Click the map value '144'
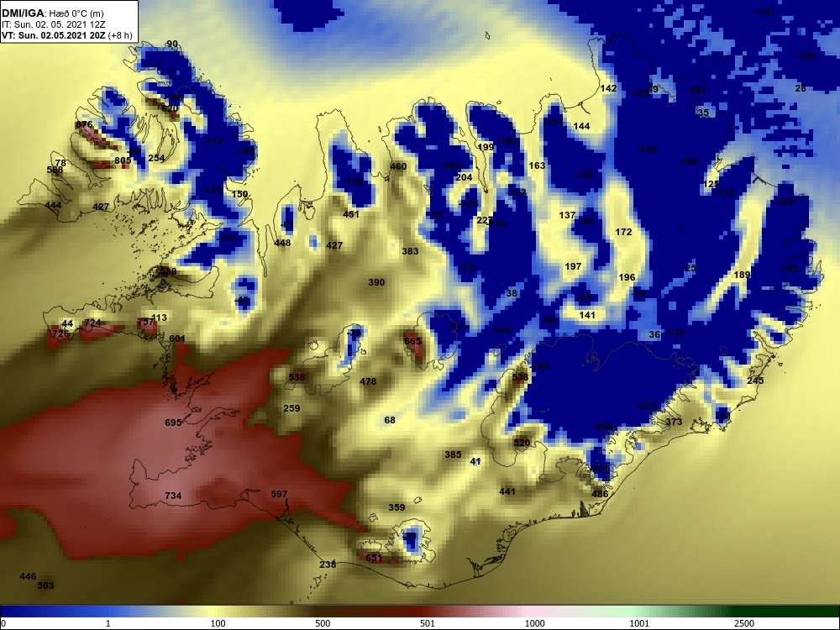Screen dimensions: 840x630 [x=582, y=127]
